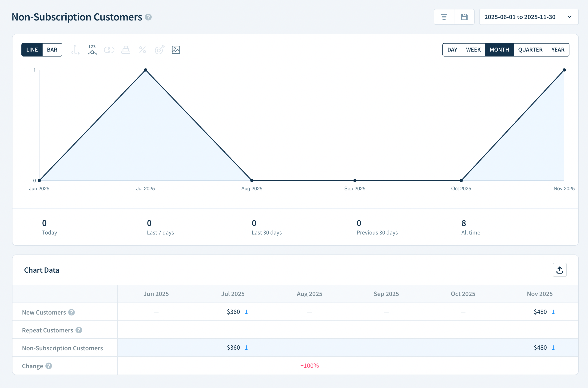The width and height of the screenshot is (588, 388).
Task: Open Jul 2025 new customers count link
Action: [246, 312]
